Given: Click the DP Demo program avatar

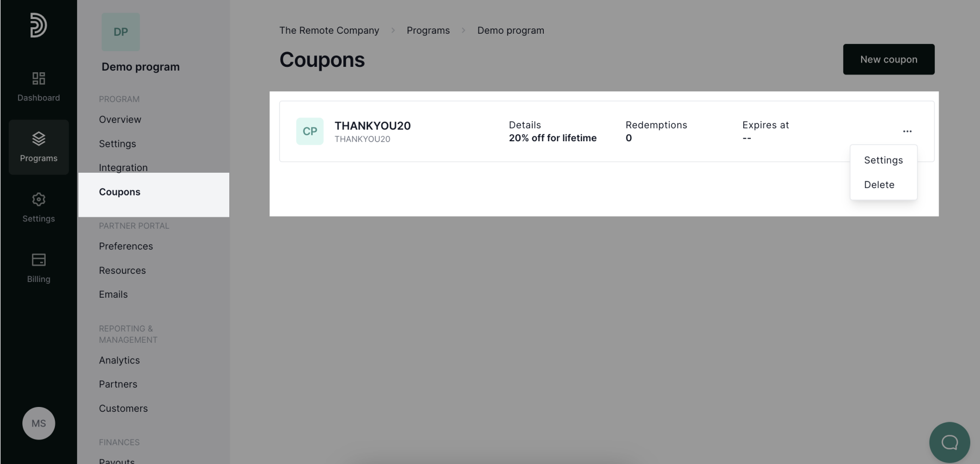Looking at the screenshot, I should pyautogui.click(x=120, y=32).
